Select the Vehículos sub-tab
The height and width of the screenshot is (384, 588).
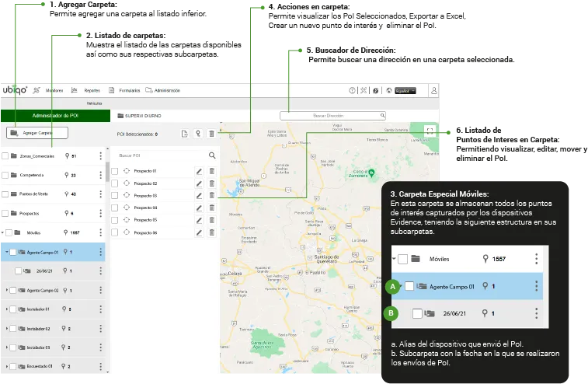94,103
